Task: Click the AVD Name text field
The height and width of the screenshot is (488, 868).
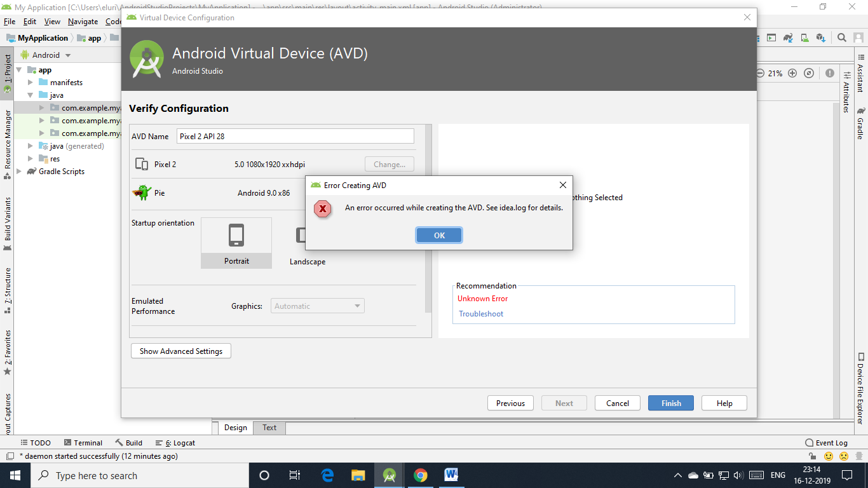Action: coord(295,136)
